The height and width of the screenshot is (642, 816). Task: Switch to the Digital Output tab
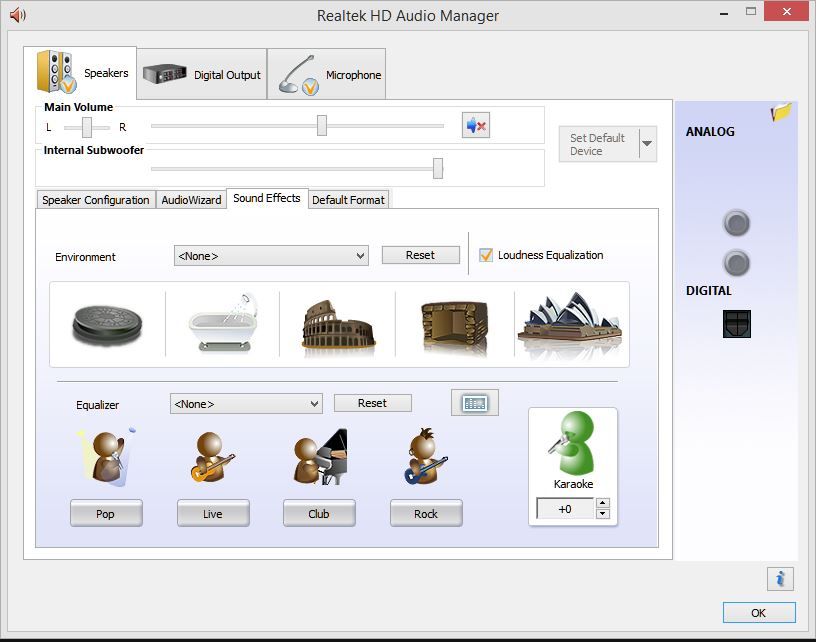click(202, 74)
